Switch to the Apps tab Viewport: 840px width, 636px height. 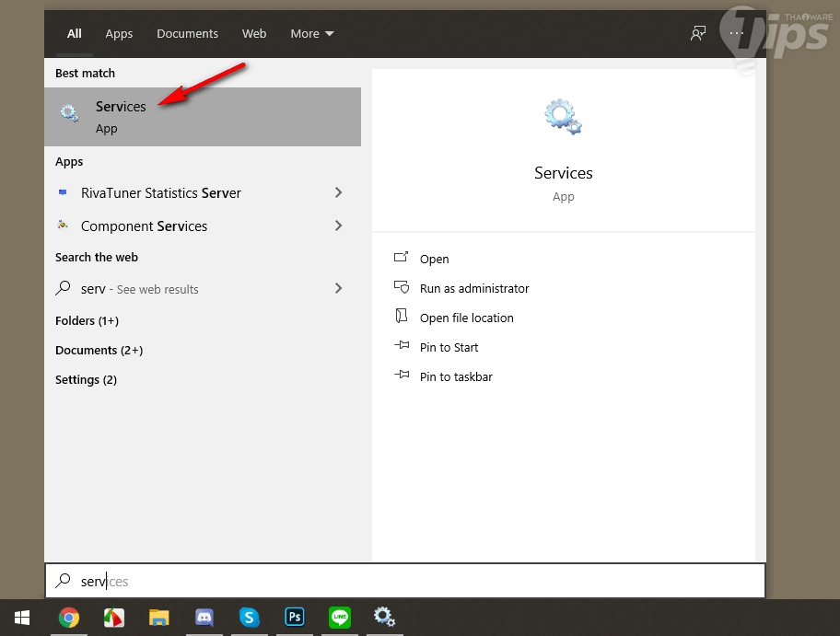click(119, 34)
